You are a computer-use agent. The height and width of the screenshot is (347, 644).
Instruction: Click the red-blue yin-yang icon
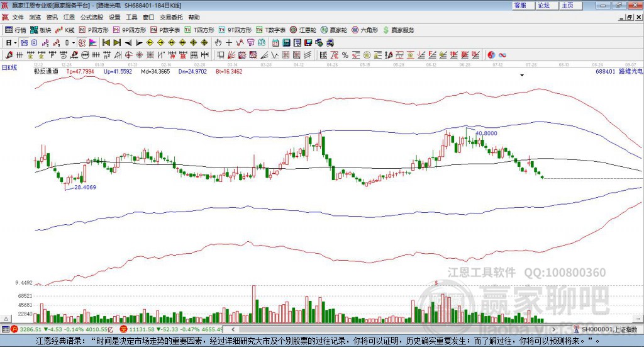point(491,55)
